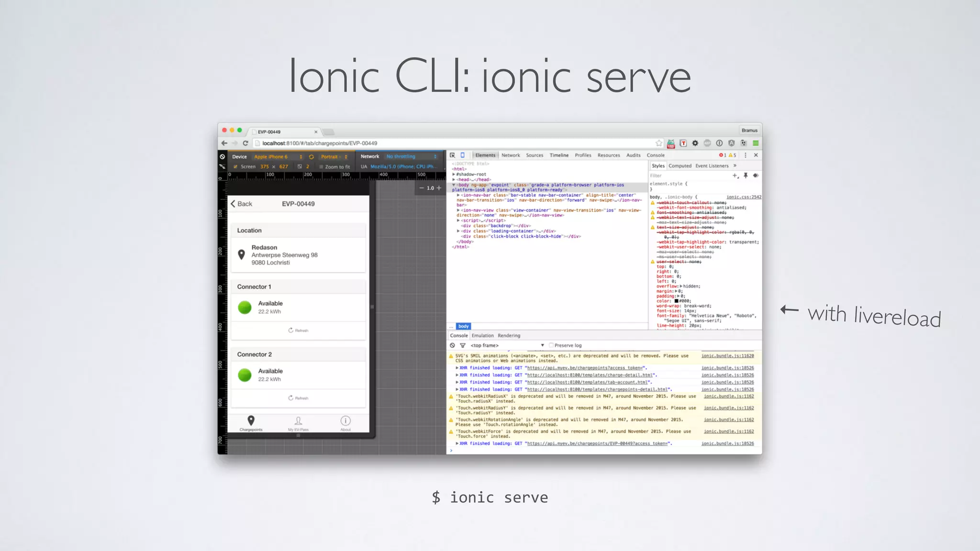Image resolution: width=980 pixels, height=551 pixels.
Task: Open the Event Listeners tab
Action: (x=712, y=166)
